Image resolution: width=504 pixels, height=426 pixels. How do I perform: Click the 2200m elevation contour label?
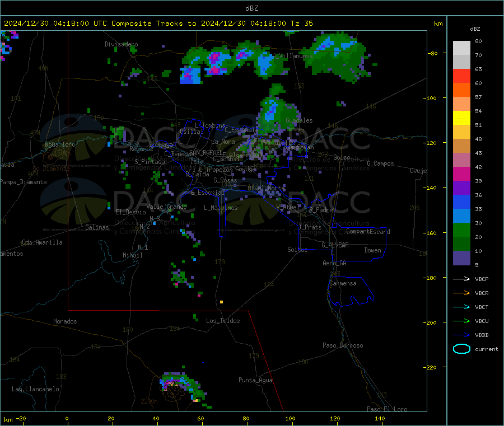(x=149, y=401)
